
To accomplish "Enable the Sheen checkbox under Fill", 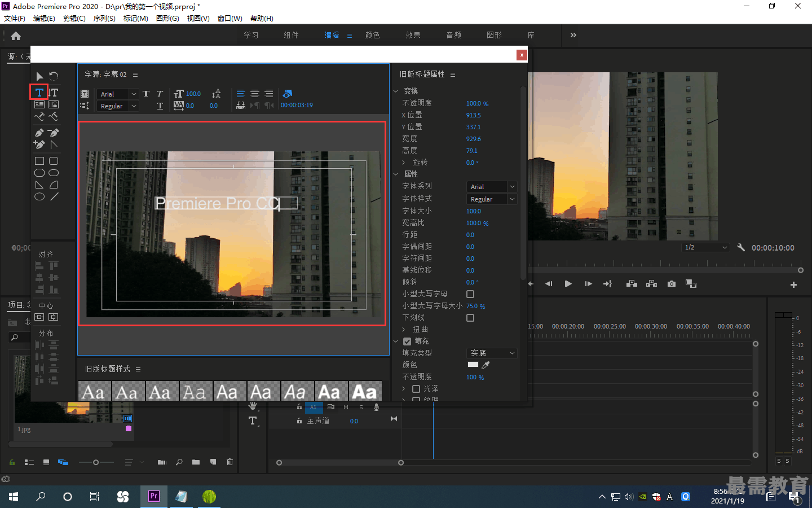I will pos(416,389).
